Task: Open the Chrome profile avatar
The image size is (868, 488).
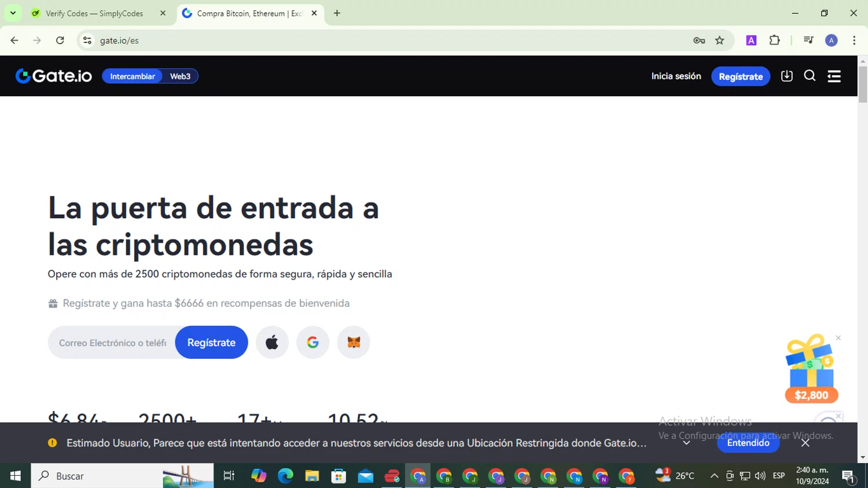Action: click(831, 41)
